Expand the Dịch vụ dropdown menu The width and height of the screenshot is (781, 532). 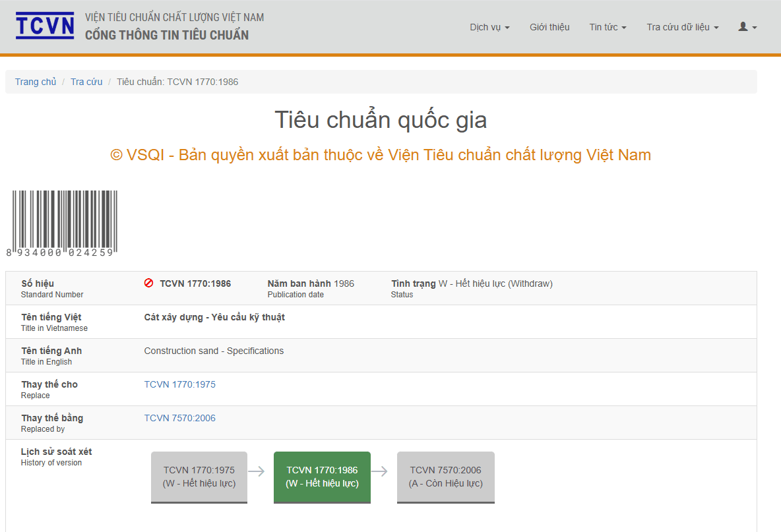489,28
